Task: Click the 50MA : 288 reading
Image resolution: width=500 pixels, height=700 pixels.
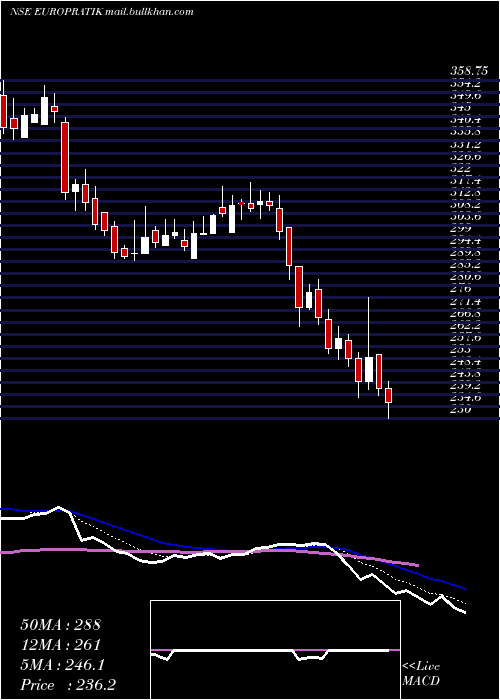Action: point(61,625)
